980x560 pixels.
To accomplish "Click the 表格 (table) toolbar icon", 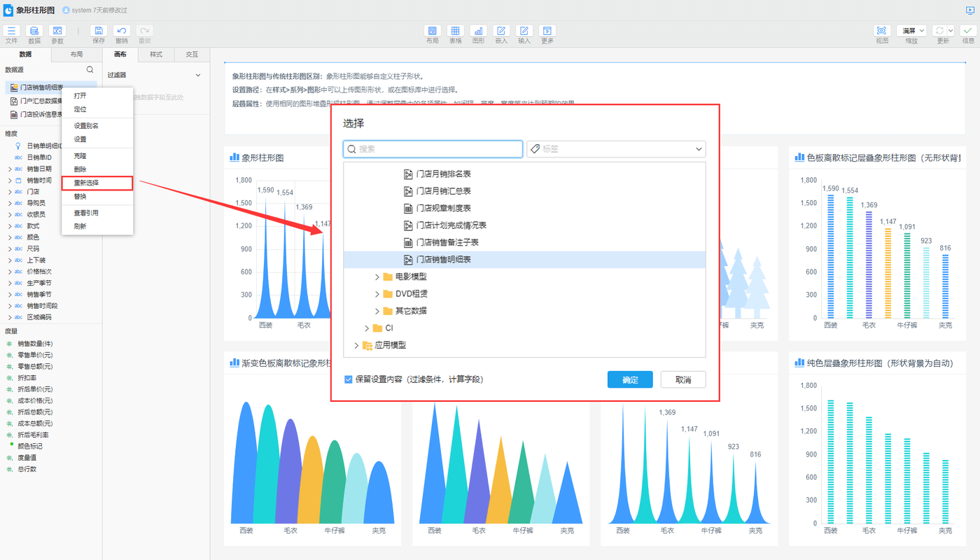I will tap(455, 31).
